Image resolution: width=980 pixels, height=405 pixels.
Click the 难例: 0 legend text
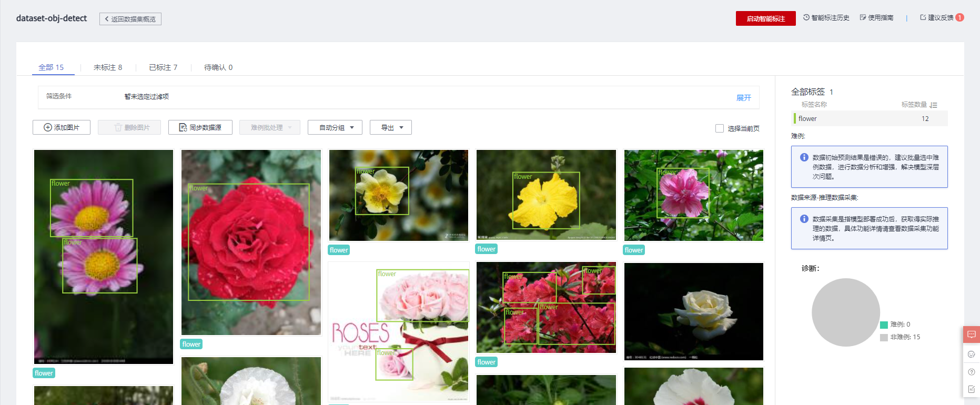[900, 325]
